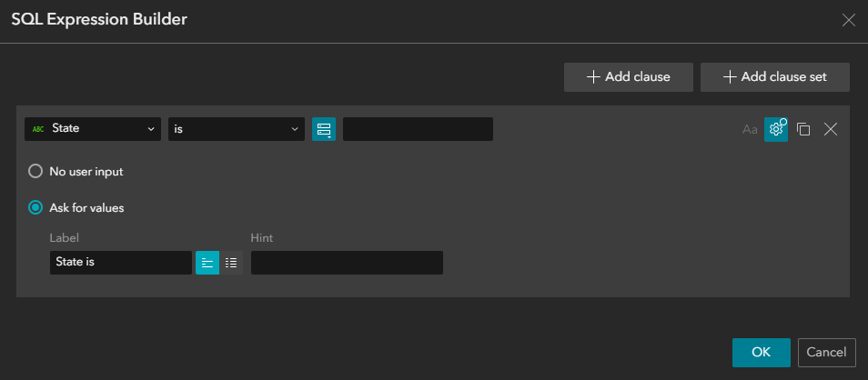
Task: Delete the State clause with X icon
Action: pyautogui.click(x=831, y=129)
